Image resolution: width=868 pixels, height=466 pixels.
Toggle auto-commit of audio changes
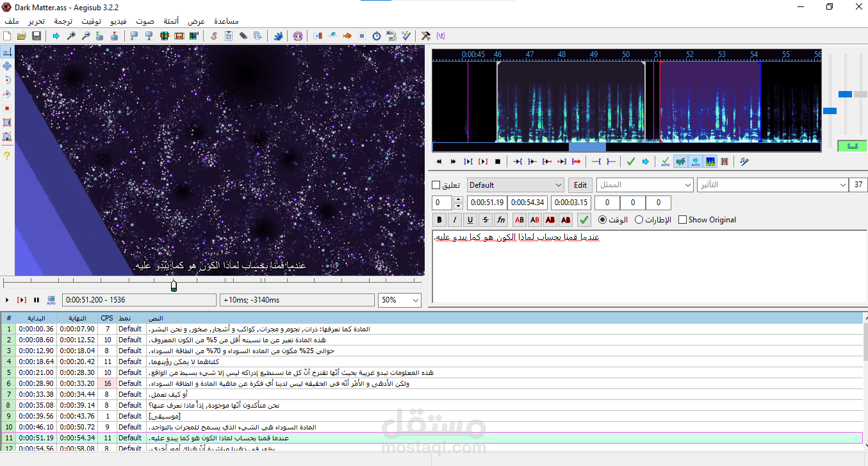(x=666, y=162)
